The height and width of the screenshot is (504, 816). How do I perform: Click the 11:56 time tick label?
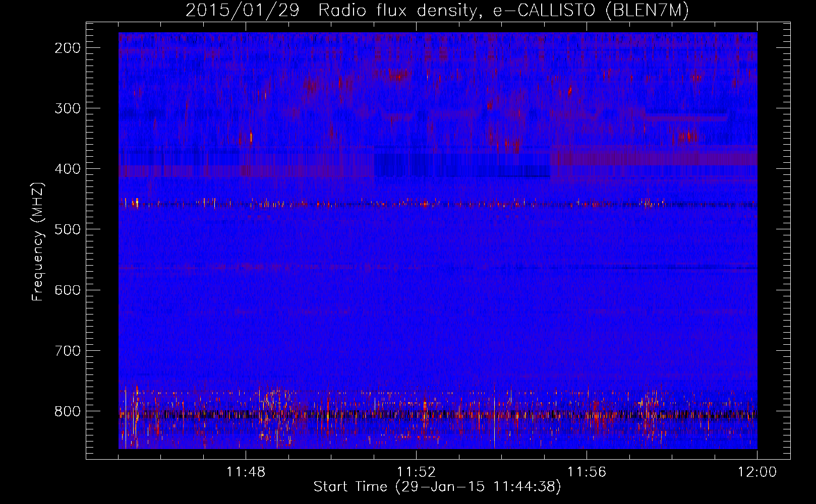pos(587,472)
